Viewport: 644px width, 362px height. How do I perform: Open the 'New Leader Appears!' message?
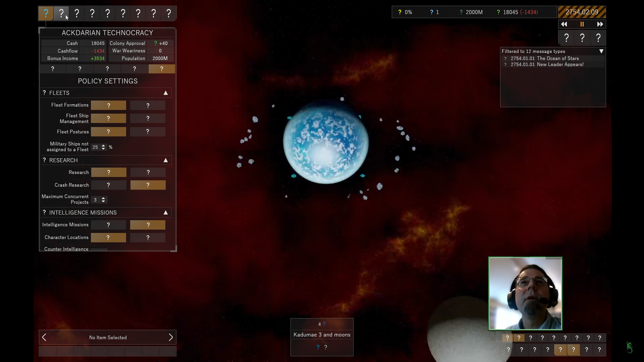560,64
